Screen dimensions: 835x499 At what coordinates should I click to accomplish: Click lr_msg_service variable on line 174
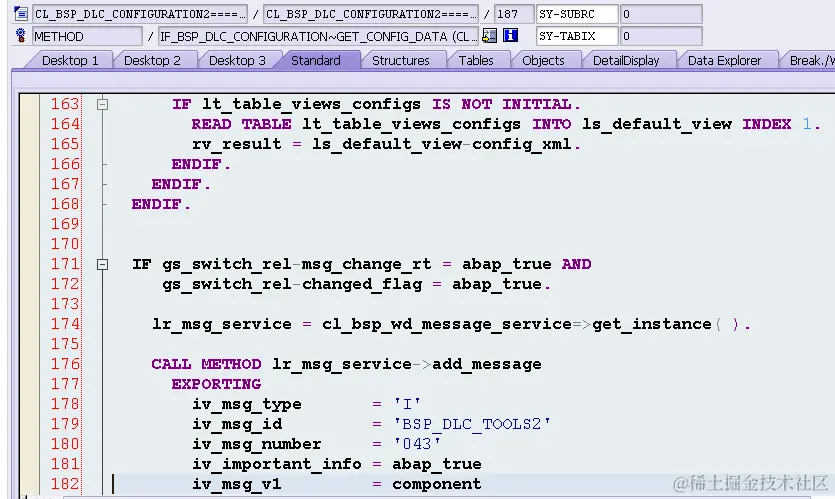222,324
